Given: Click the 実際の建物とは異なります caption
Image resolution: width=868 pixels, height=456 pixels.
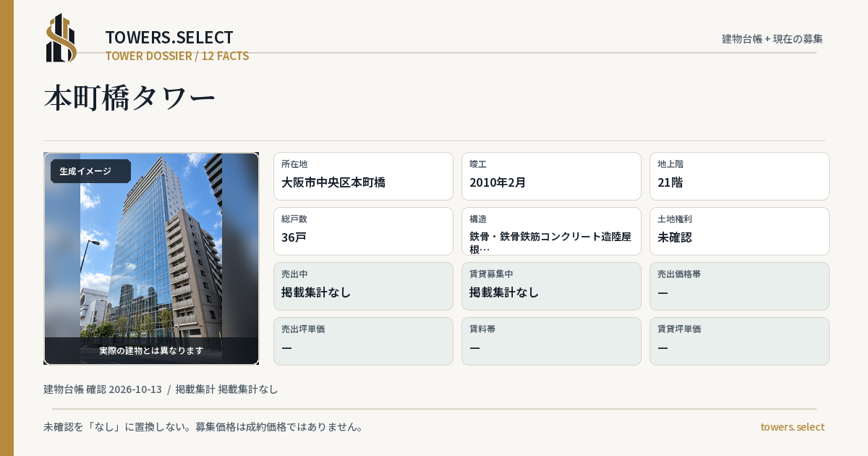Looking at the screenshot, I should [151, 350].
